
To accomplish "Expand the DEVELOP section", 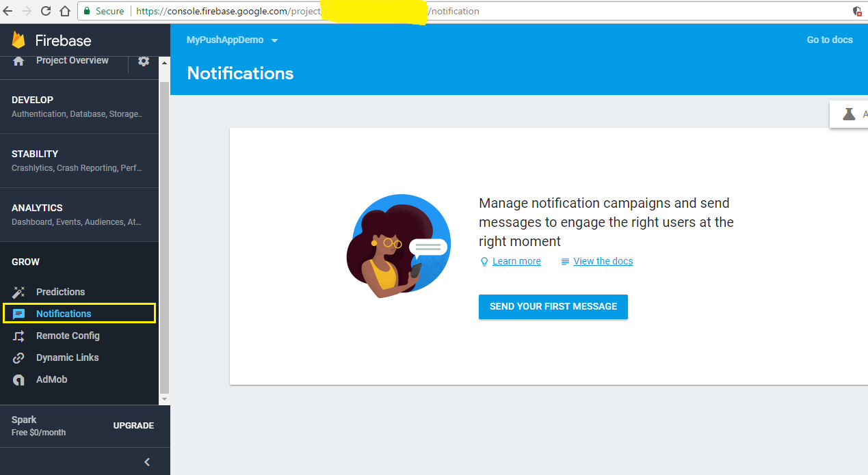I will click(79, 106).
